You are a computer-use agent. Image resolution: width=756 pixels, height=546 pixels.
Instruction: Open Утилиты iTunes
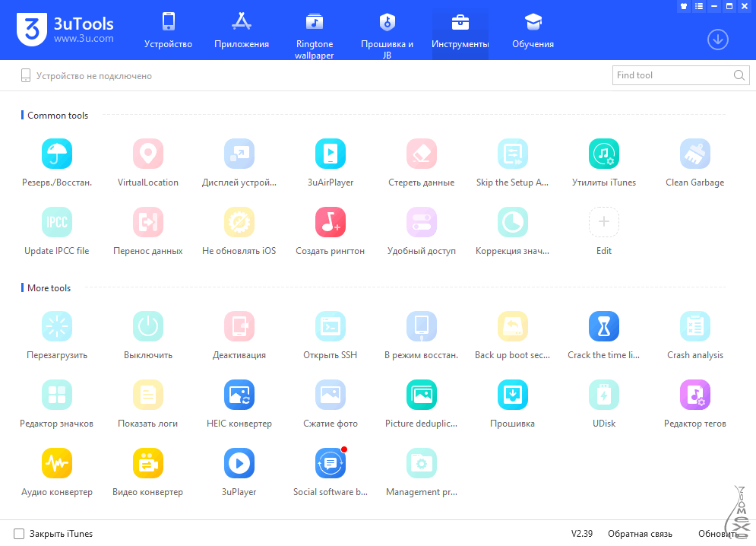point(603,154)
